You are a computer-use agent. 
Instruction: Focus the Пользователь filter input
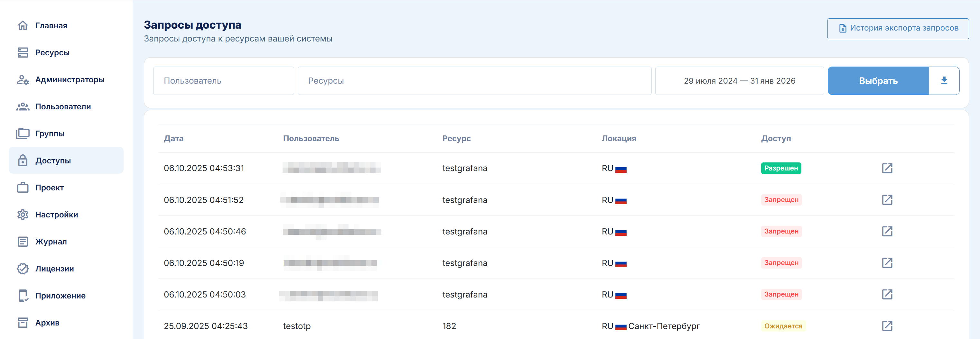click(x=223, y=81)
